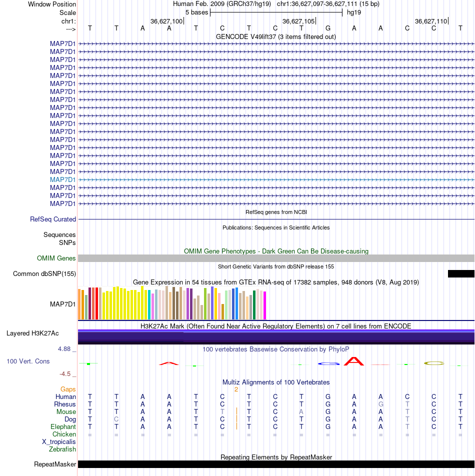Click the blue G conservation logo letter

[328, 363]
